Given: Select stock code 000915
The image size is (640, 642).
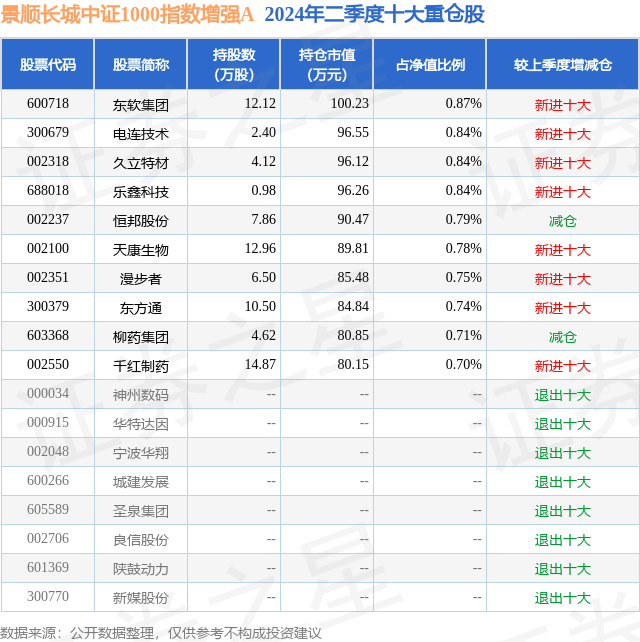Looking at the screenshot, I should pos(48,423).
